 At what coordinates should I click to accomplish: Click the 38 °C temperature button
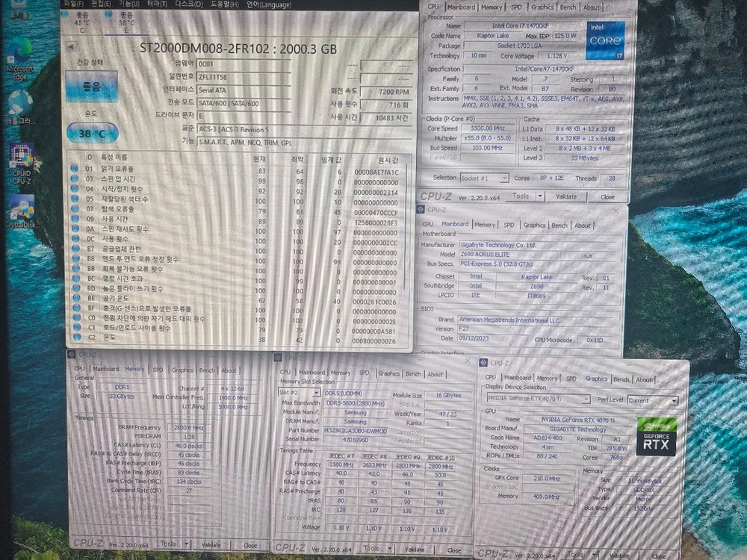point(93,134)
